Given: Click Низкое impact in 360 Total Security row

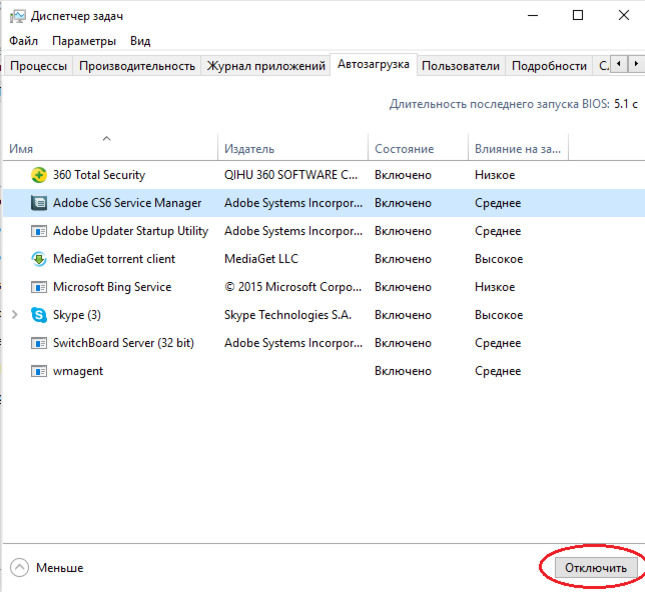Looking at the screenshot, I should 495,175.
